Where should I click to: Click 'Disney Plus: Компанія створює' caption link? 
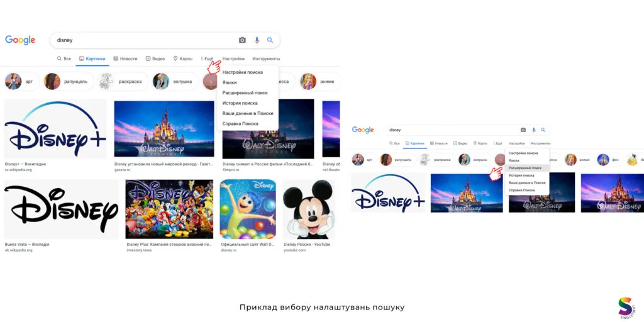click(x=169, y=245)
